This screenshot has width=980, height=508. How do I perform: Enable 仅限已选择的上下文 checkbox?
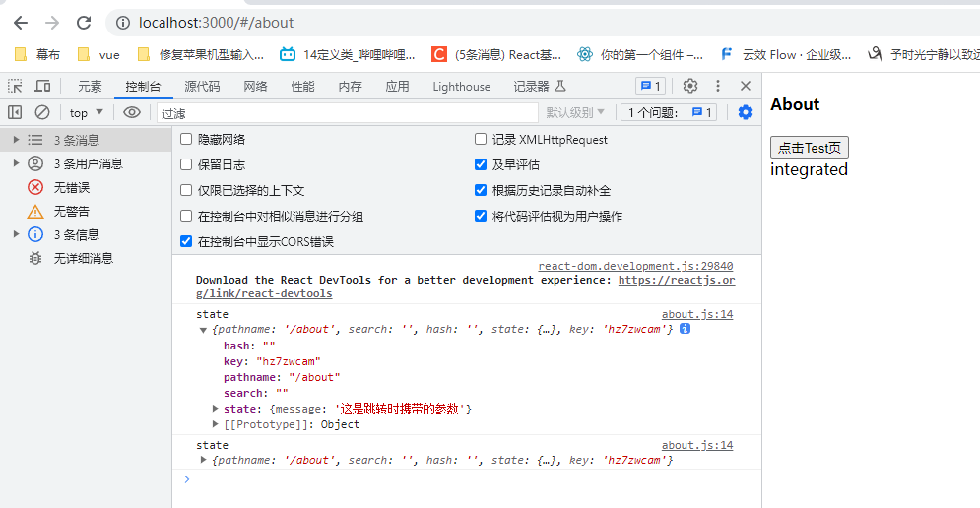(186, 191)
